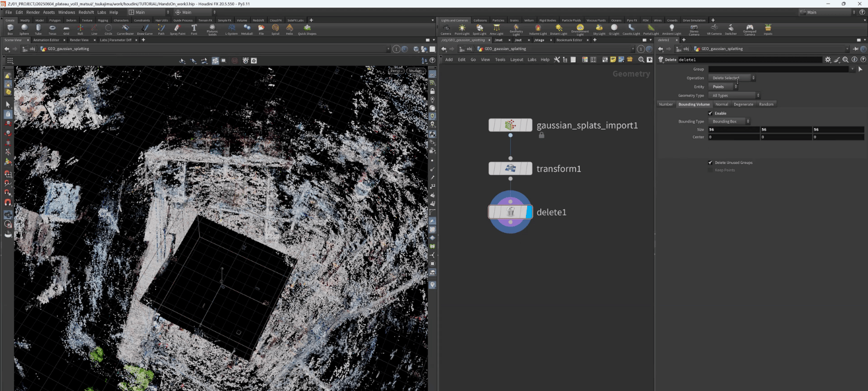Uncheck the bounding volume Enable checkbox
Image resolution: width=868 pixels, height=391 pixels.
(x=710, y=113)
